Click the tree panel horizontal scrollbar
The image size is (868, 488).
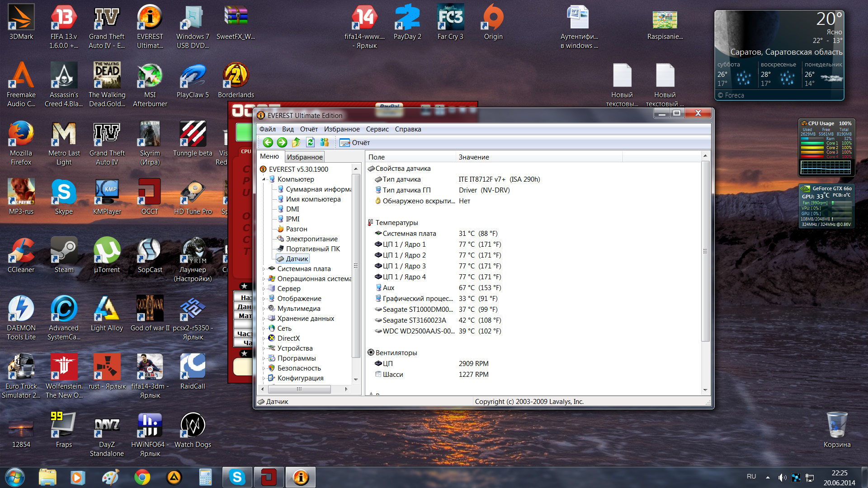[299, 389]
